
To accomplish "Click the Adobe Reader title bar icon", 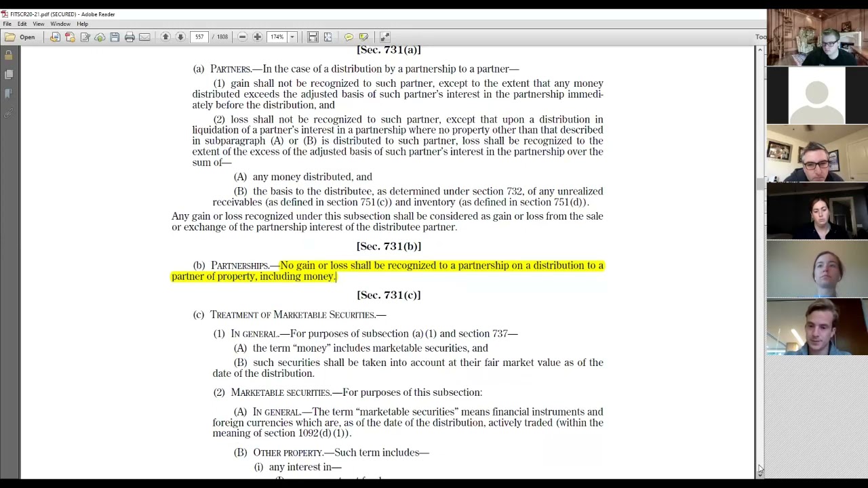I will pyautogui.click(x=5, y=14).
